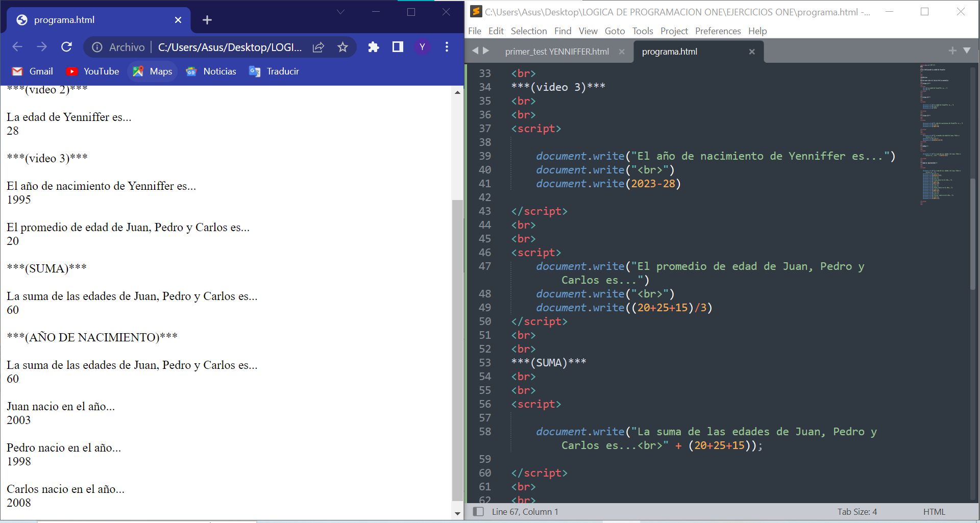Switch to primer_test YENNIFFER.html tab

coord(557,52)
